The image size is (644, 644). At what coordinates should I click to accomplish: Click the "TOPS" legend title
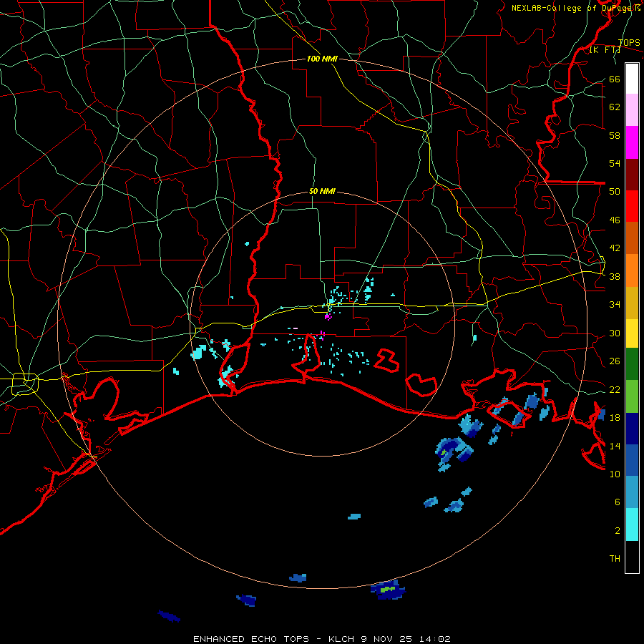pyautogui.click(x=629, y=43)
